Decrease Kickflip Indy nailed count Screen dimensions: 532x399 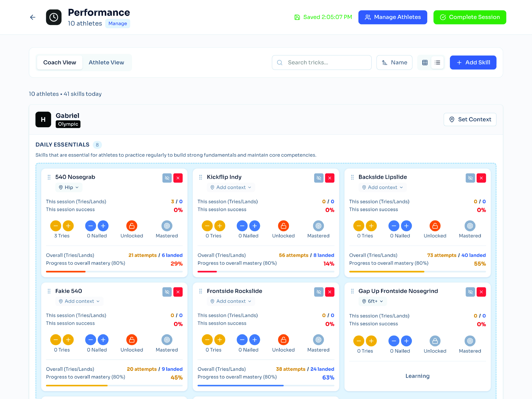(x=242, y=226)
